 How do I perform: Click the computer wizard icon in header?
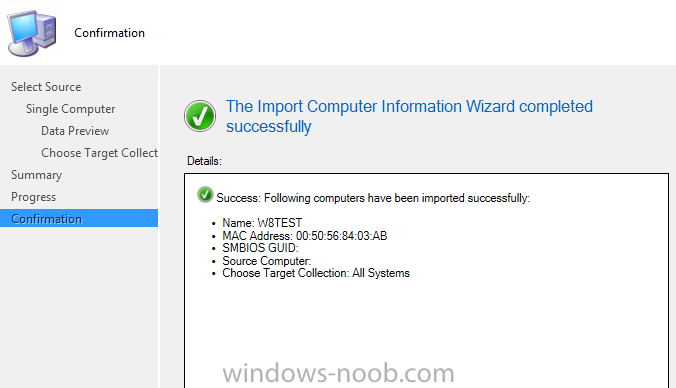tap(32, 34)
